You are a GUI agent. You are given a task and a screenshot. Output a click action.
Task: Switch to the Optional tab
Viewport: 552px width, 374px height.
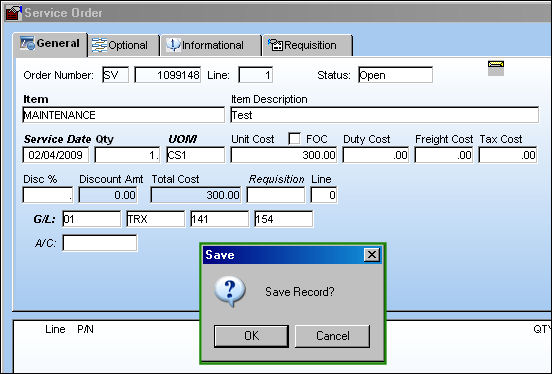[x=124, y=45]
